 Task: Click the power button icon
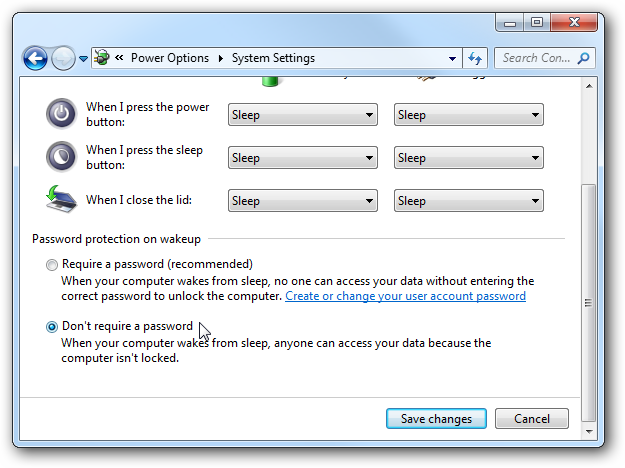click(x=60, y=114)
